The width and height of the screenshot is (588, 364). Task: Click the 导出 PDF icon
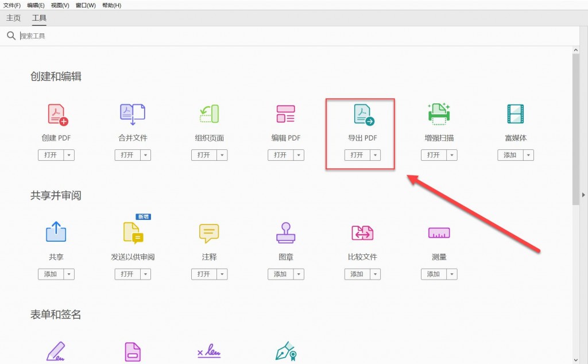pos(363,115)
